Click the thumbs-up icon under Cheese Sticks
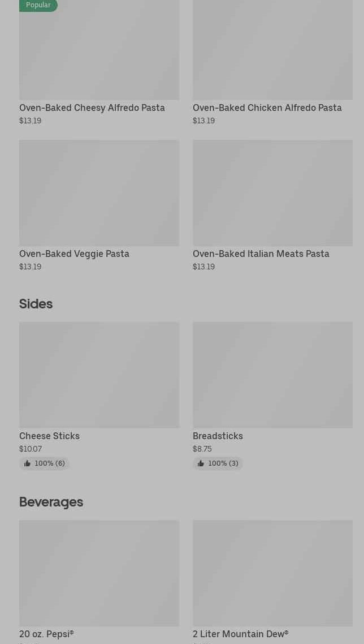This screenshot has height=644, width=364. tap(27, 463)
